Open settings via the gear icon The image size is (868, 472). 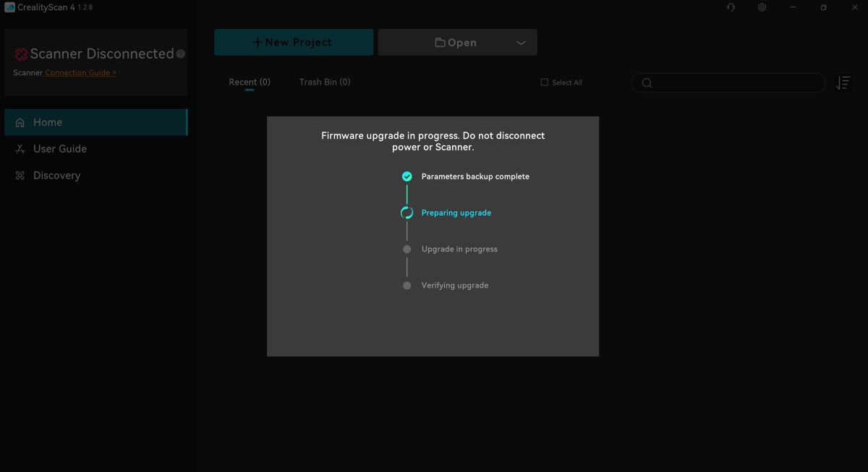pos(762,7)
